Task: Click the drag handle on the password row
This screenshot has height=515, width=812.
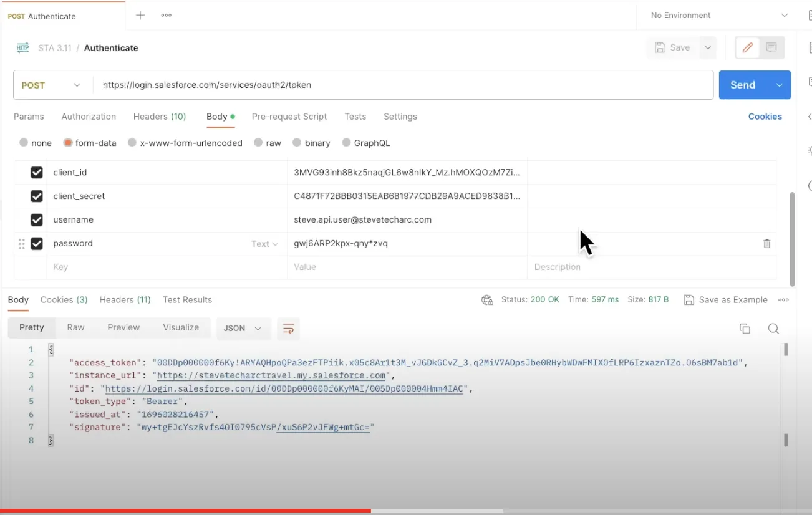Action: pyautogui.click(x=22, y=244)
